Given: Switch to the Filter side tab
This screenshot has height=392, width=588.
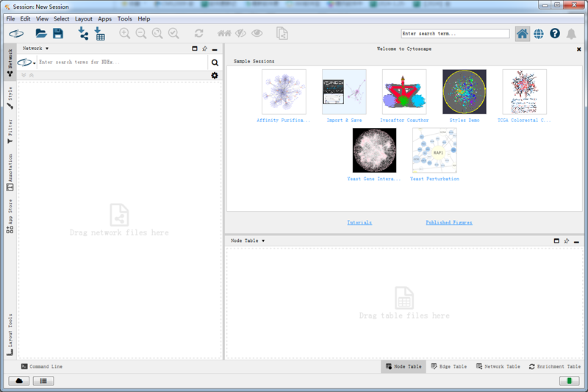Looking at the screenshot, I should coord(10,131).
